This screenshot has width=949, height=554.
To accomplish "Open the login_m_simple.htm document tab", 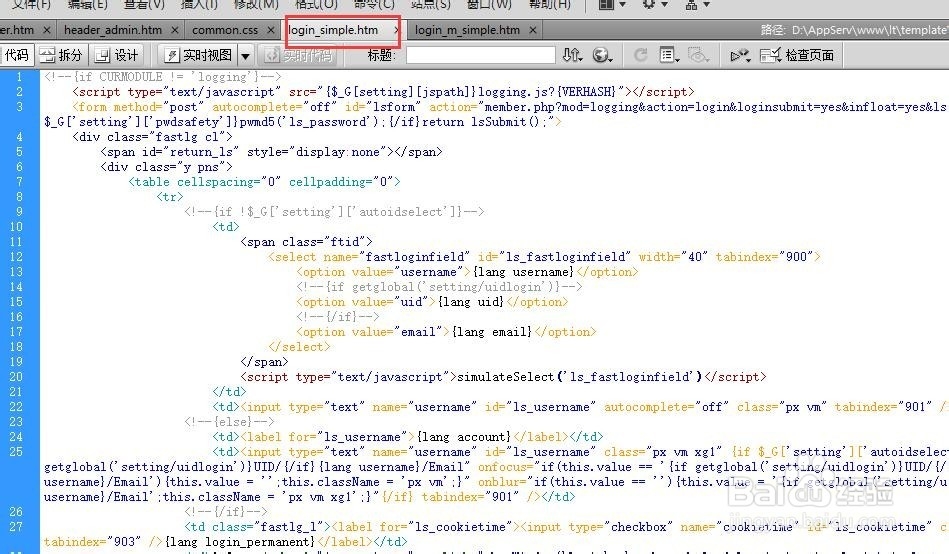I will (x=467, y=30).
